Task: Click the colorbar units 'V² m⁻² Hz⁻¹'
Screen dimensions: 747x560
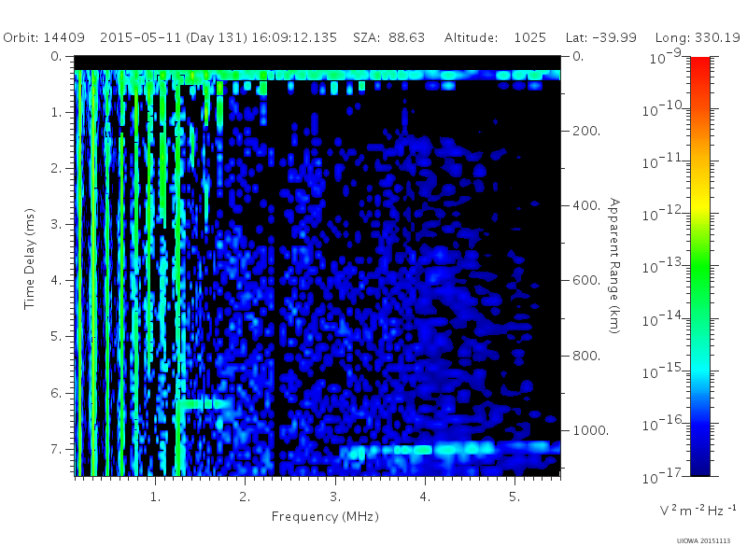Action: 698,510
